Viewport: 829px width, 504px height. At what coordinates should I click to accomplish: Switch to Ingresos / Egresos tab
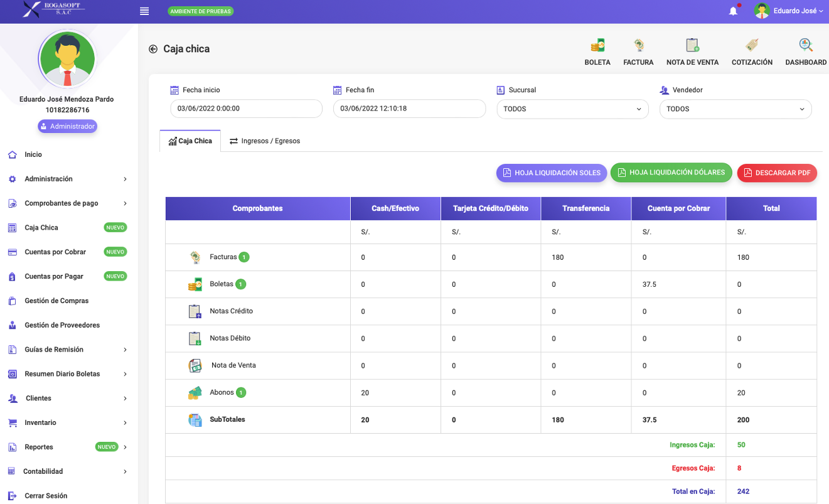tap(265, 141)
